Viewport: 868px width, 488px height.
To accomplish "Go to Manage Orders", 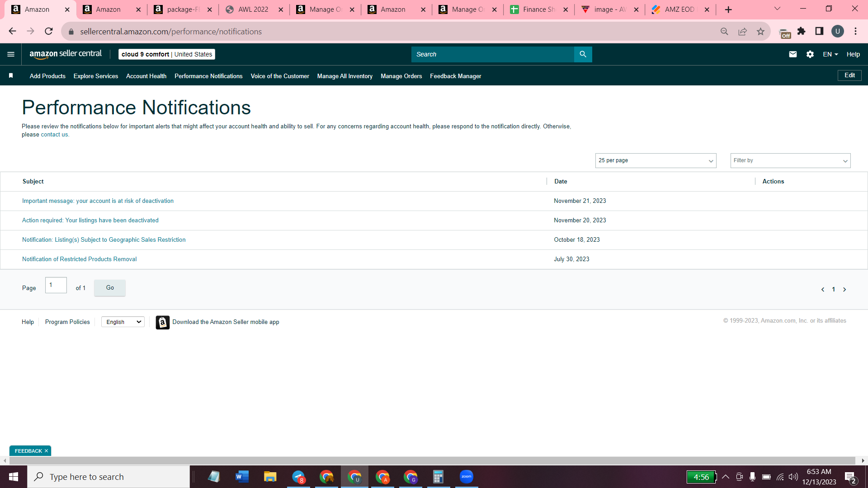I will tap(401, 76).
